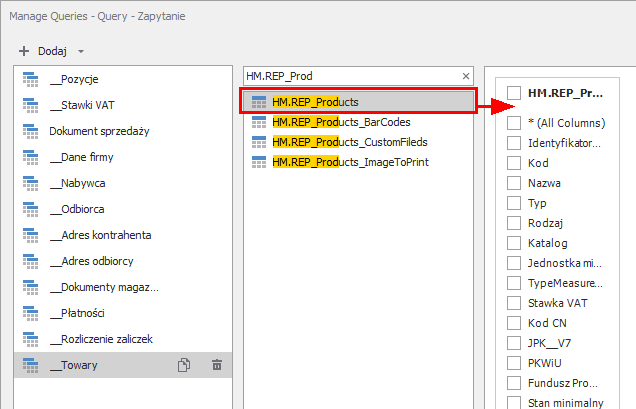Open the Dokument sprzedaży query

96,131
